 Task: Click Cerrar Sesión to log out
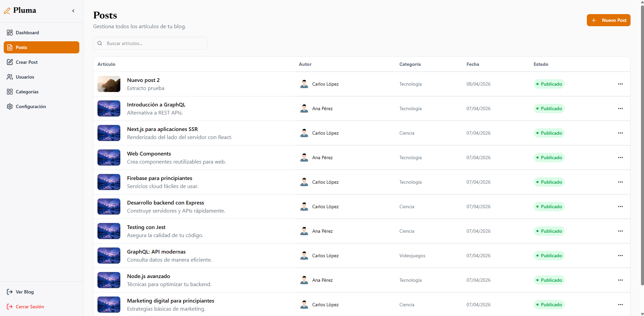click(x=41, y=307)
